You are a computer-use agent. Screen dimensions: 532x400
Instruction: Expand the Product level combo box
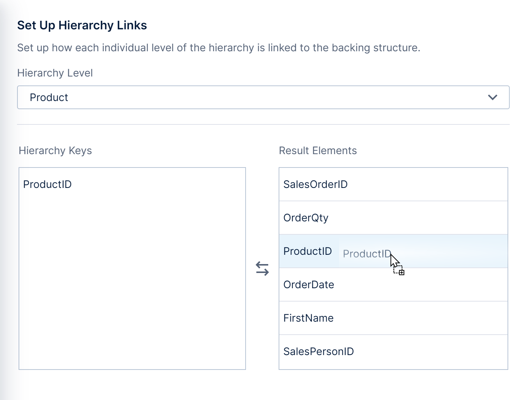tap(263, 97)
